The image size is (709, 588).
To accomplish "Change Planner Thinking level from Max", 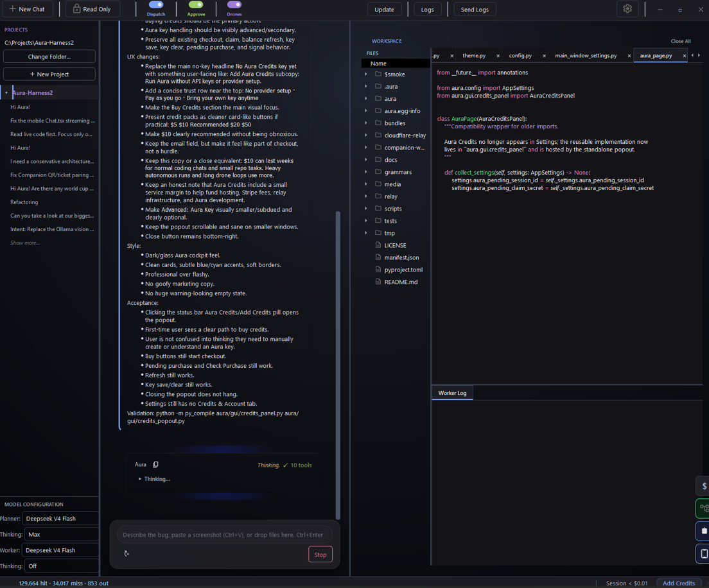I will (x=62, y=534).
